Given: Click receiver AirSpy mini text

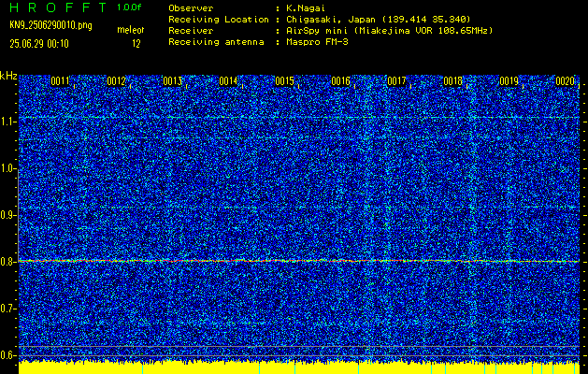Looking at the screenshot, I should tap(389, 31).
